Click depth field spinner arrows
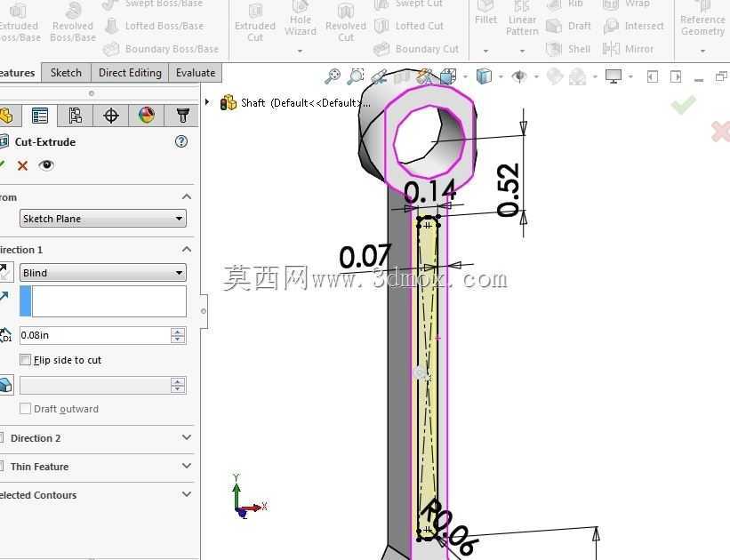Image resolution: width=730 pixels, height=560 pixels. 178,335
